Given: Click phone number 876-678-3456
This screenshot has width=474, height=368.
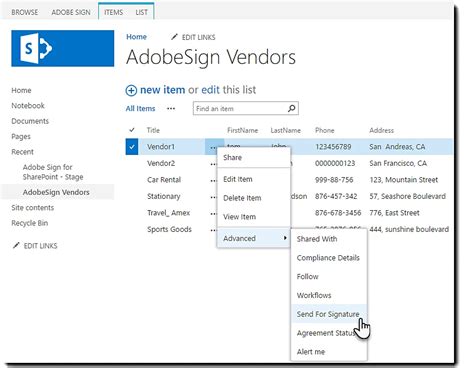Looking at the screenshot, I should [x=338, y=213].
